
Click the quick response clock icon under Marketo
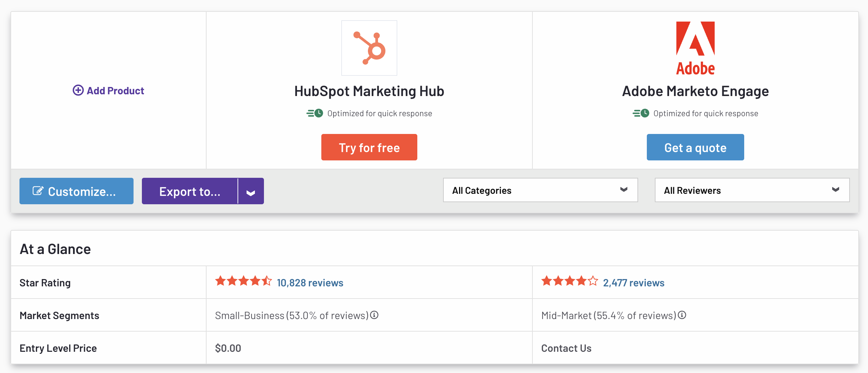tap(641, 113)
